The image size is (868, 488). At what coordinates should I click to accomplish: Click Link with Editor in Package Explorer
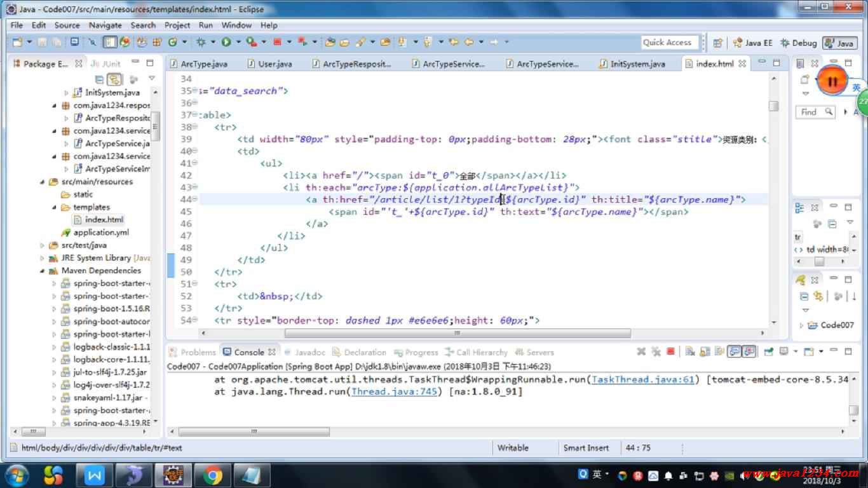pyautogui.click(x=114, y=79)
